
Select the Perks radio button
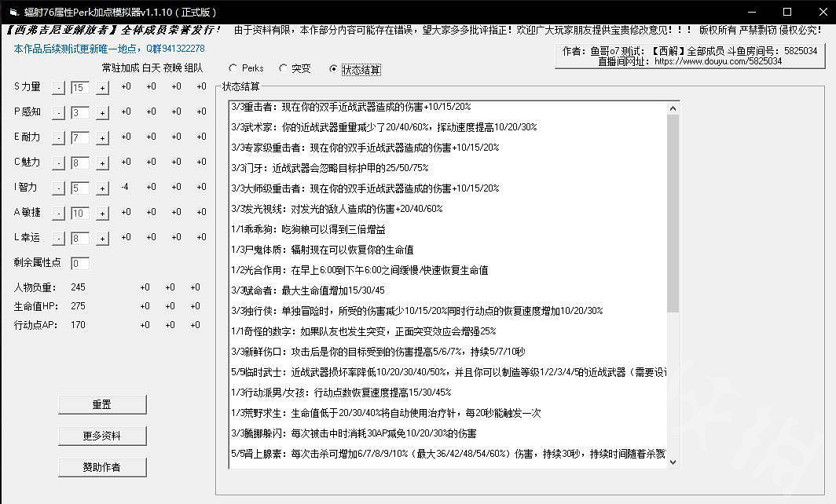233,69
